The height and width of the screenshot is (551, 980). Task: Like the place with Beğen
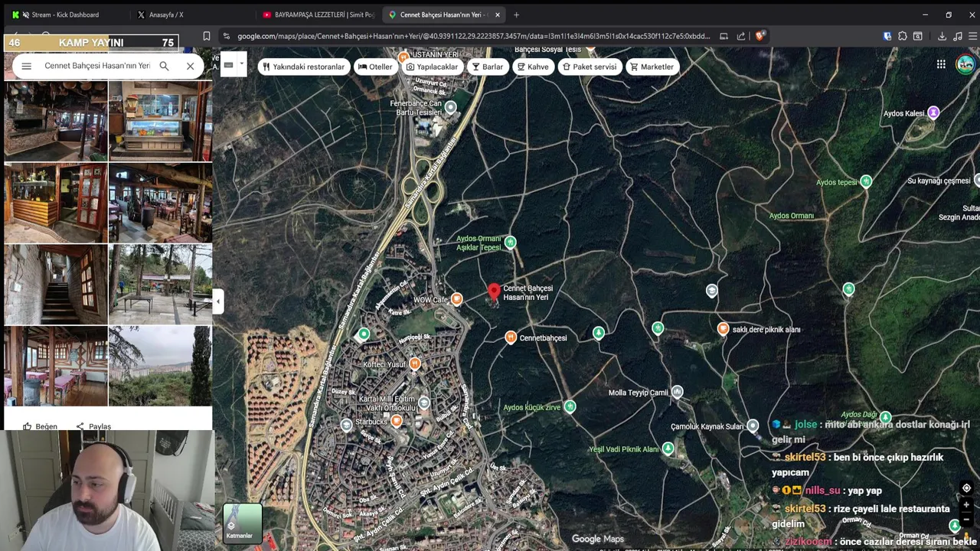point(40,426)
